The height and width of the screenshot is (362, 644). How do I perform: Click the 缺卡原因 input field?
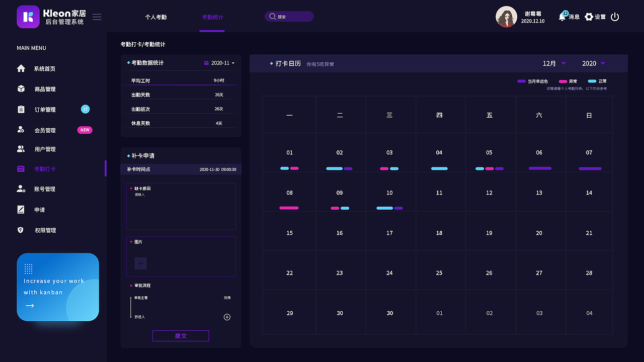[x=181, y=206]
